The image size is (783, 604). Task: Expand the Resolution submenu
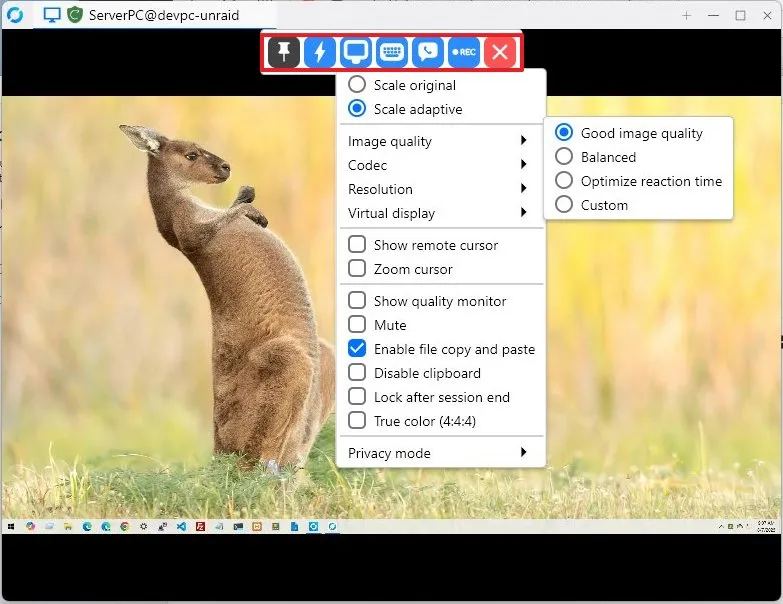click(x=441, y=189)
